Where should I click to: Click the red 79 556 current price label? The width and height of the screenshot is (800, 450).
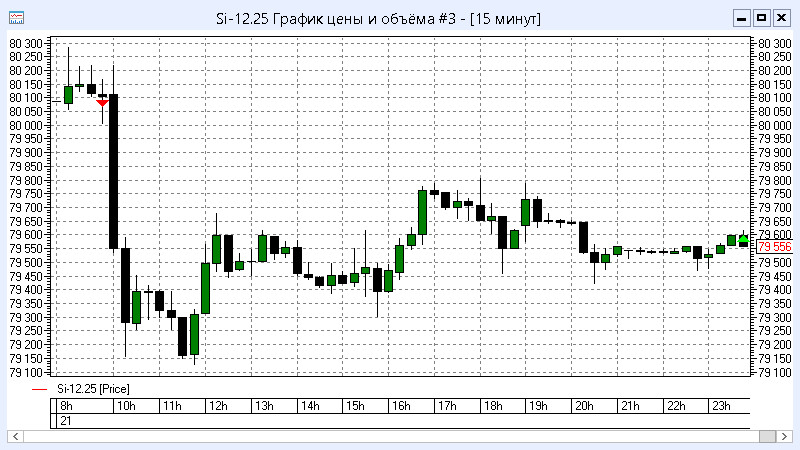tap(774, 247)
